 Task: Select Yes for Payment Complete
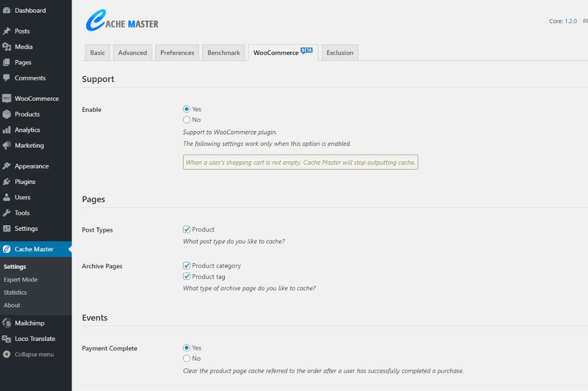pyautogui.click(x=186, y=348)
